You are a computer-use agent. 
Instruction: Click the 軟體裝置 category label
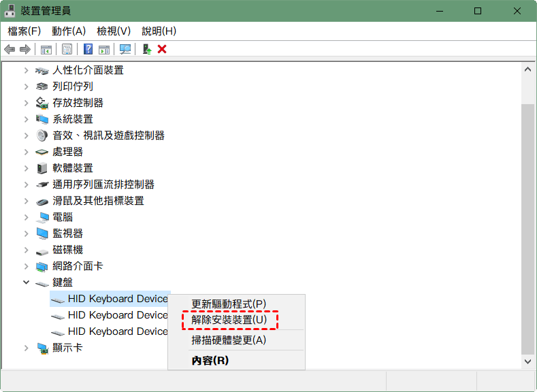pos(73,168)
